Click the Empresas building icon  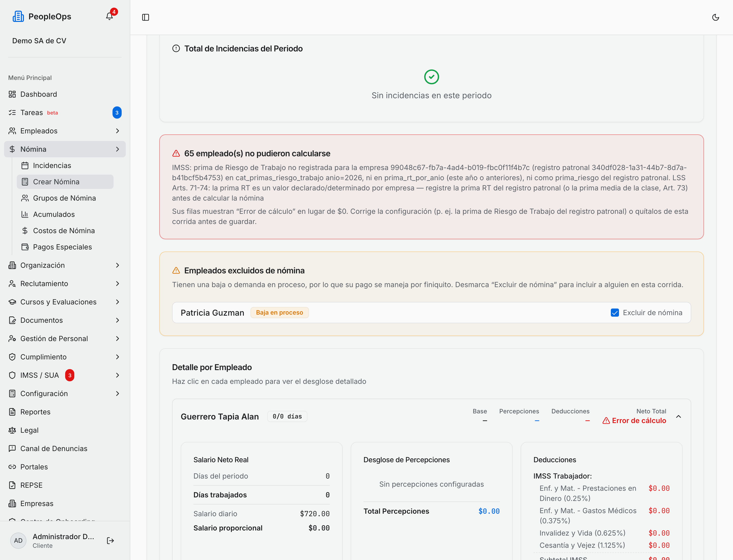point(12,504)
